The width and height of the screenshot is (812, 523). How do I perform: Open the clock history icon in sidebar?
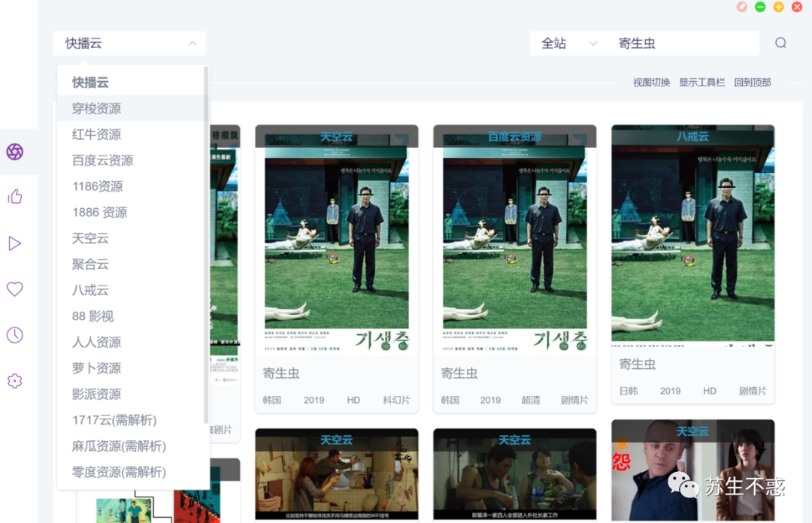[14, 335]
